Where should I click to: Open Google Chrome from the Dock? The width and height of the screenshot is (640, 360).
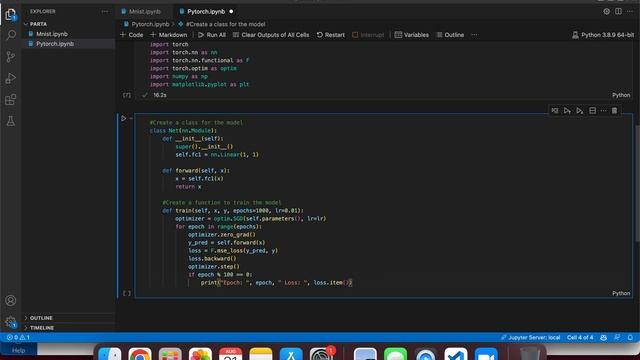point(140,354)
